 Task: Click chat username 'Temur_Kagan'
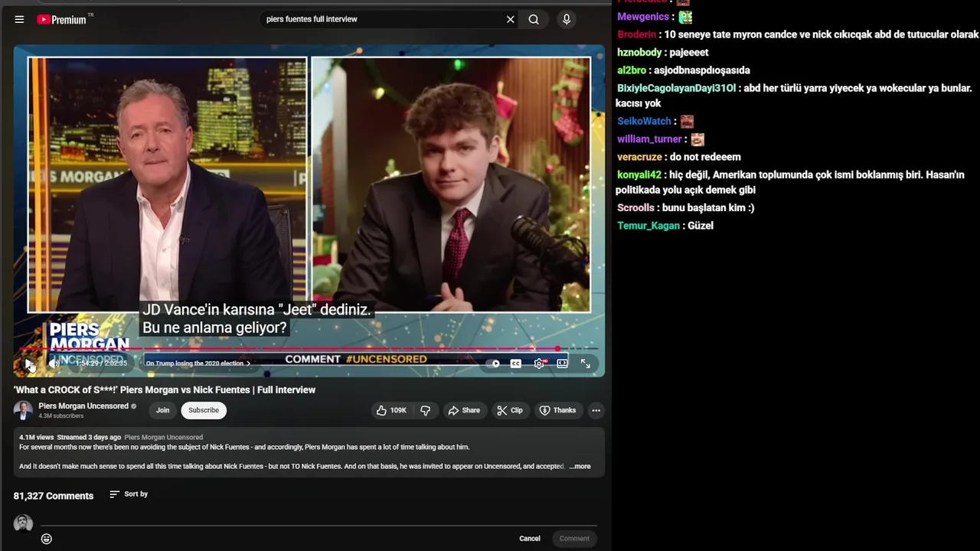[648, 226]
